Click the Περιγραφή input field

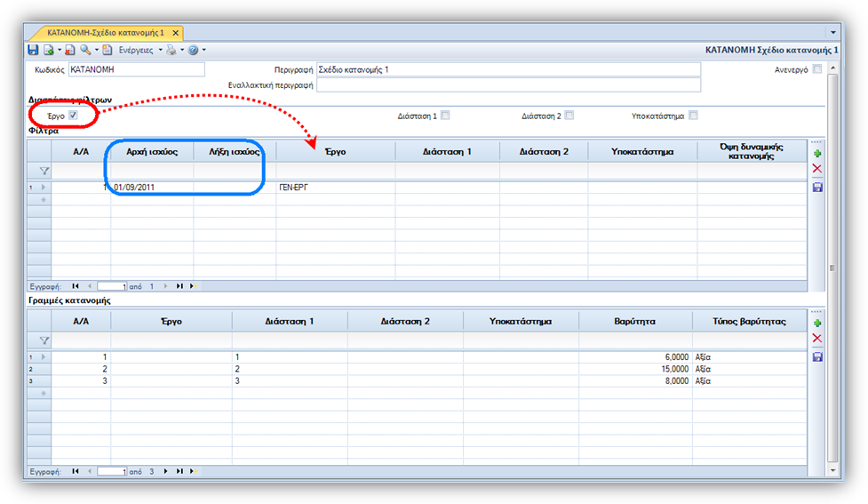pyautogui.click(x=508, y=69)
